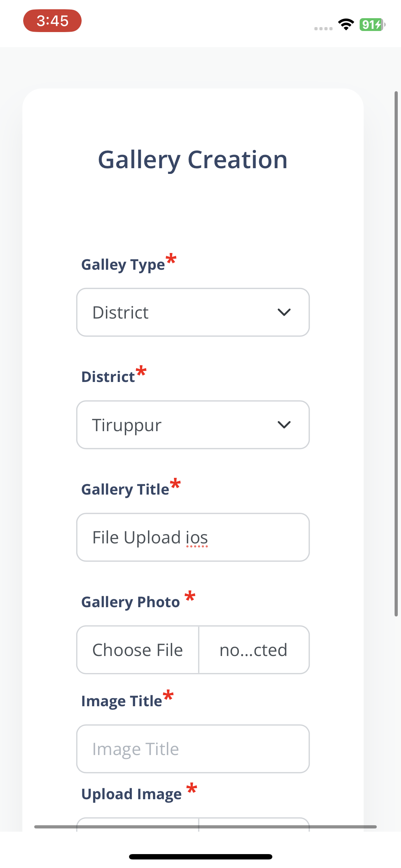This screenshot has height=868, width=401.
Task: Click the chevron arrow beside Tiruppur
Action: click(284, 425)
